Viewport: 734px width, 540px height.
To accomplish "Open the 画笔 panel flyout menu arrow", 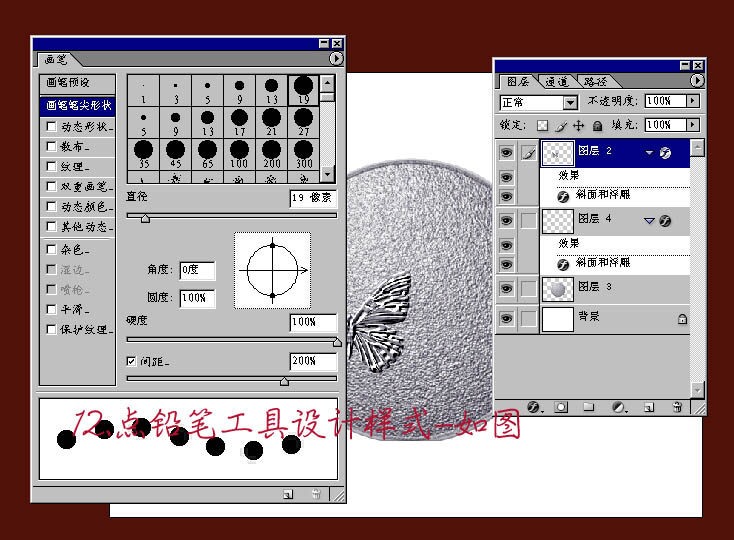I will click(336, 58).
